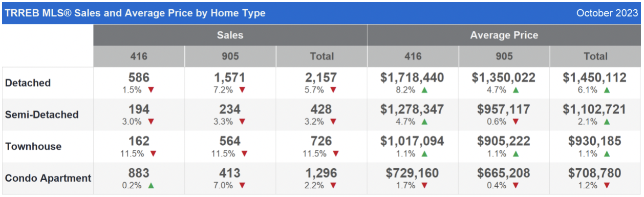This screenshot has height=197, width=644.
Task: Click the Townhouse total average price $930,185
Action: pos(595,141)
